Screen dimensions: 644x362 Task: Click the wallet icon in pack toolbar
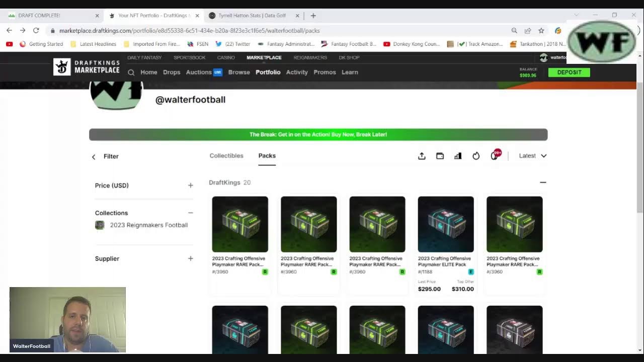pyautogui.click(x=440, y=156)
